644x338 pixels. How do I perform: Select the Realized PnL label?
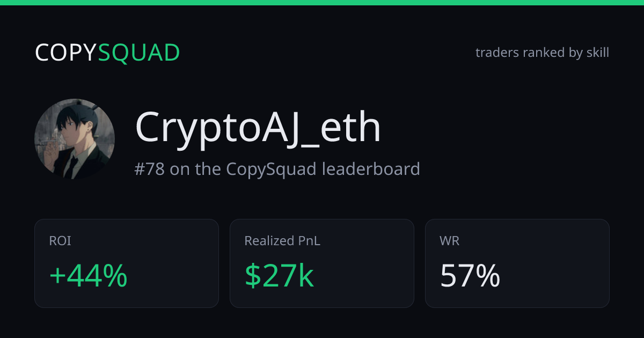[282, 241]
